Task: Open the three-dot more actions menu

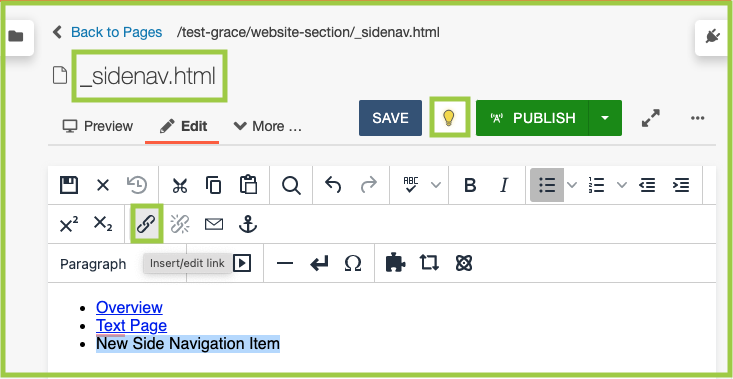Action: [x=697, y=118]
